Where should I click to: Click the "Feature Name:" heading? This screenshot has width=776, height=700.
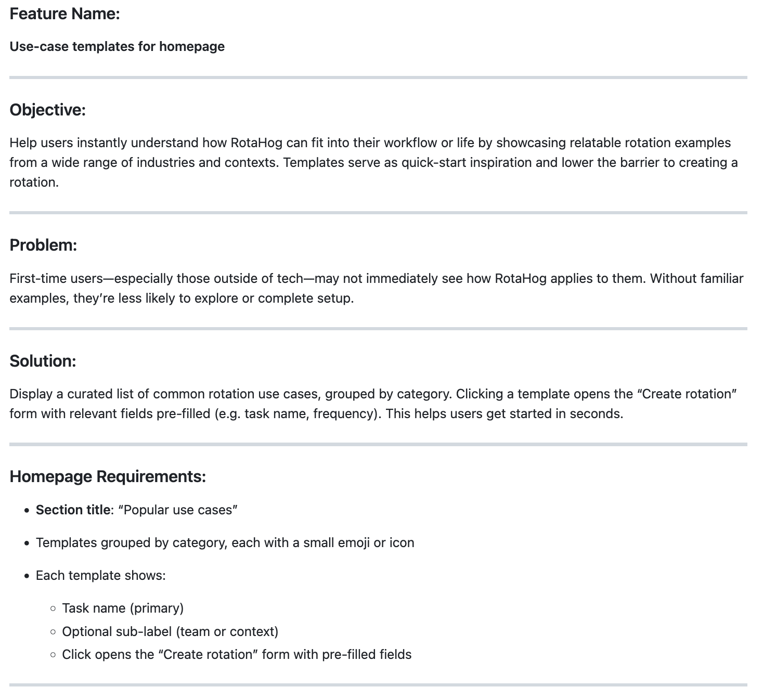click(64, 14)
